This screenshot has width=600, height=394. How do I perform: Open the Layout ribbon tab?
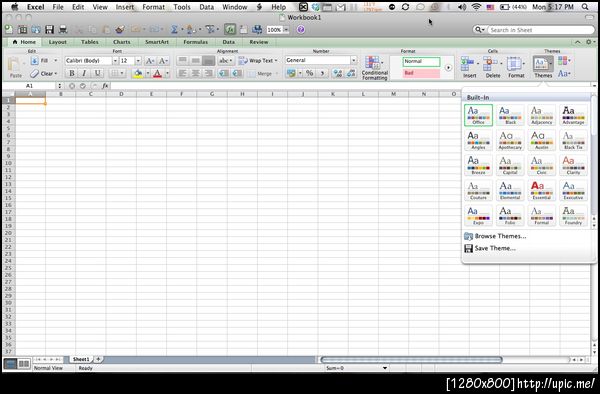57,42
